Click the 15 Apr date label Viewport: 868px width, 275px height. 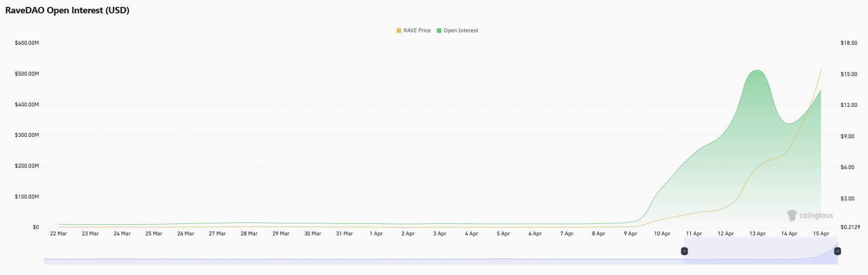coord(821,234)
